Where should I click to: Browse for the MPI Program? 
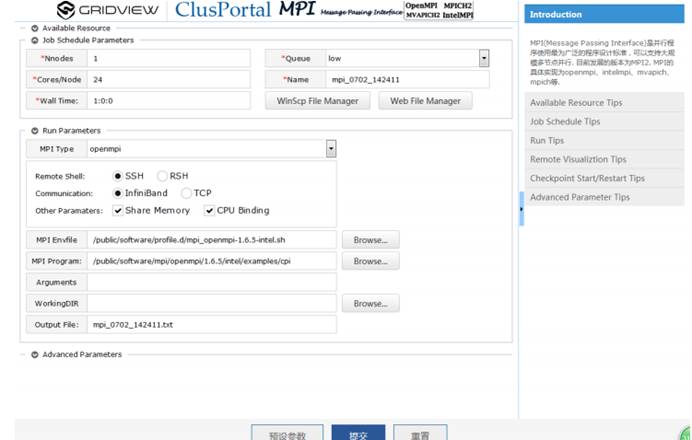[371, 261]
